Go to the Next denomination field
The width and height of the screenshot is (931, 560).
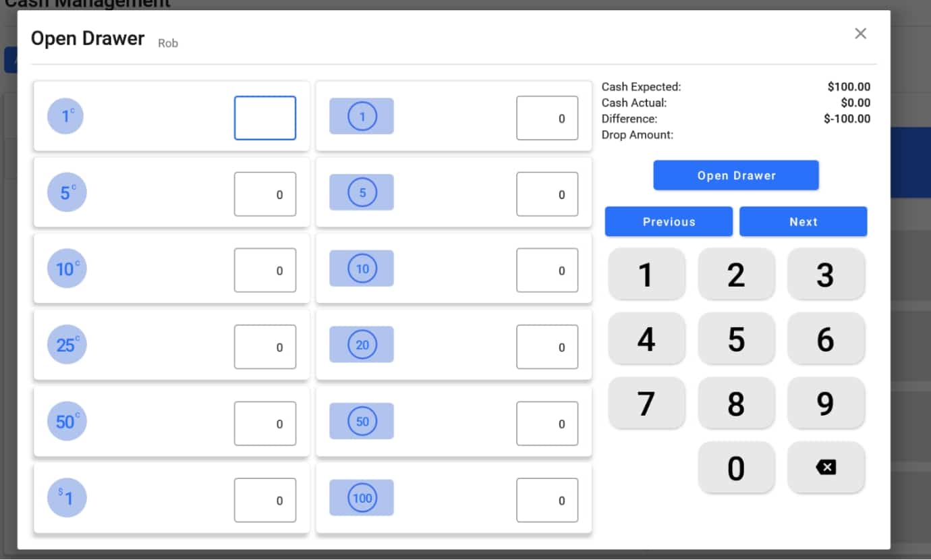click(803, 221)
